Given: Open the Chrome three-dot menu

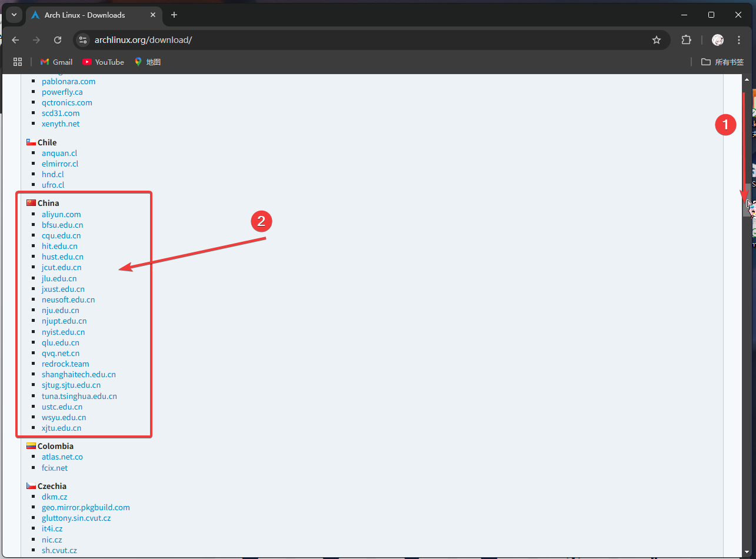Looking at the screenshot, I should (x=740, y=40).
